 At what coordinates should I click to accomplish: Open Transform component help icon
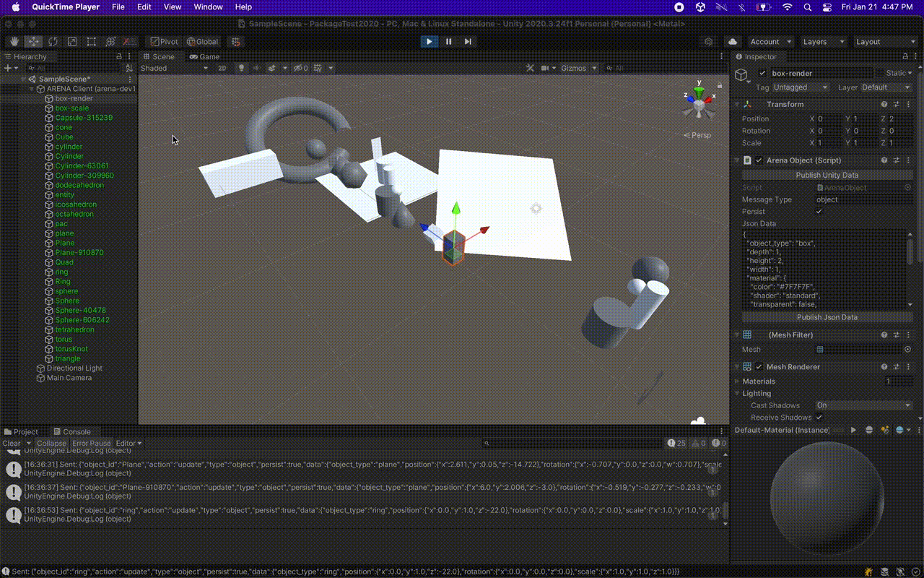(x=884, y=104)
